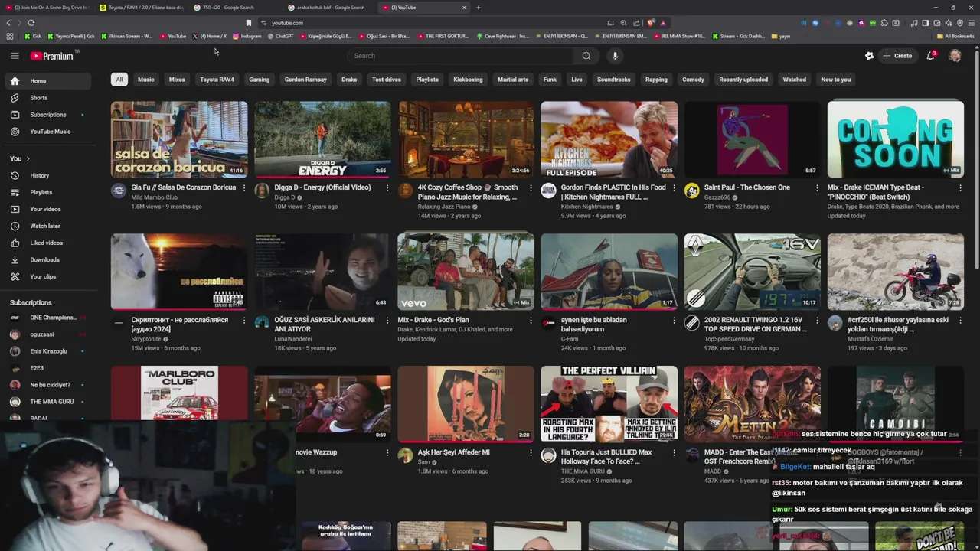Click the page vertical scrollbar
This screenshot has width=980, height=551.
point(977,157)
